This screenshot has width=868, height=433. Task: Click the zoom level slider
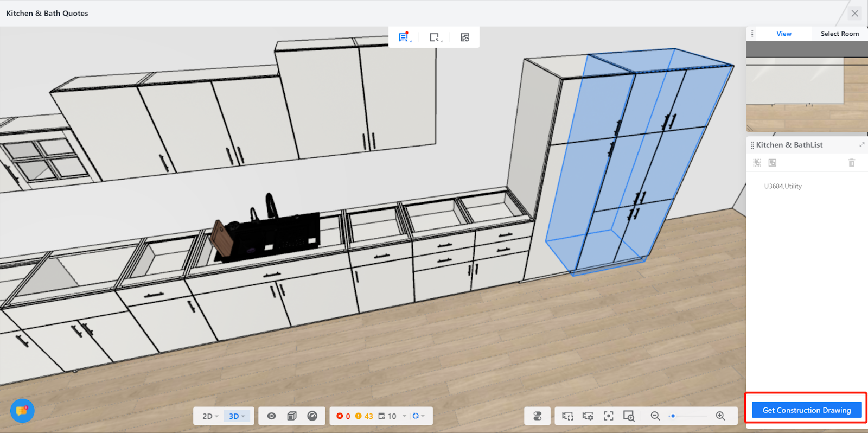coord(688,416)
